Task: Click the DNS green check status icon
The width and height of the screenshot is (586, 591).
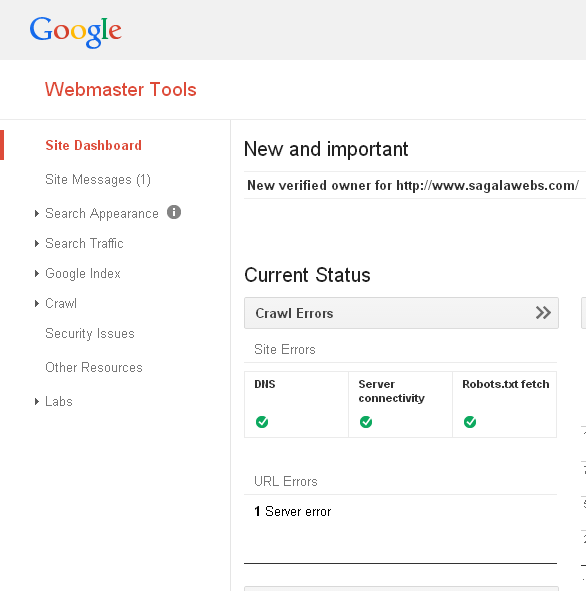Action: 262,422
